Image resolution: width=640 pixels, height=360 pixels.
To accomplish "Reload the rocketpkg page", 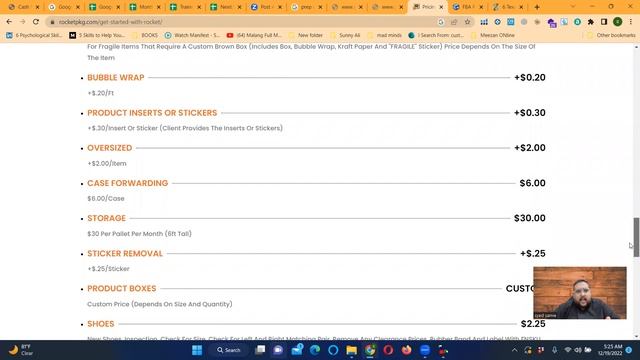I will (36, 22).
